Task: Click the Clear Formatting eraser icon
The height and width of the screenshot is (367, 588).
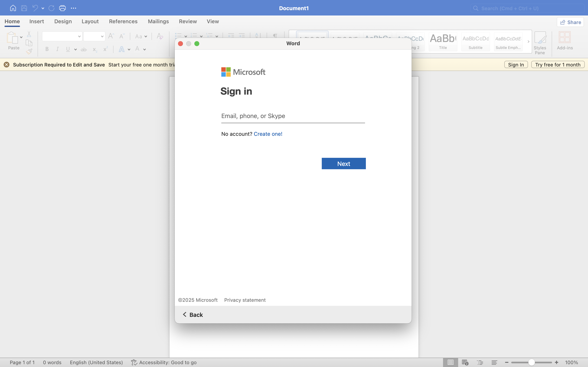Action: pyautogui.click(x=160, y=36)
